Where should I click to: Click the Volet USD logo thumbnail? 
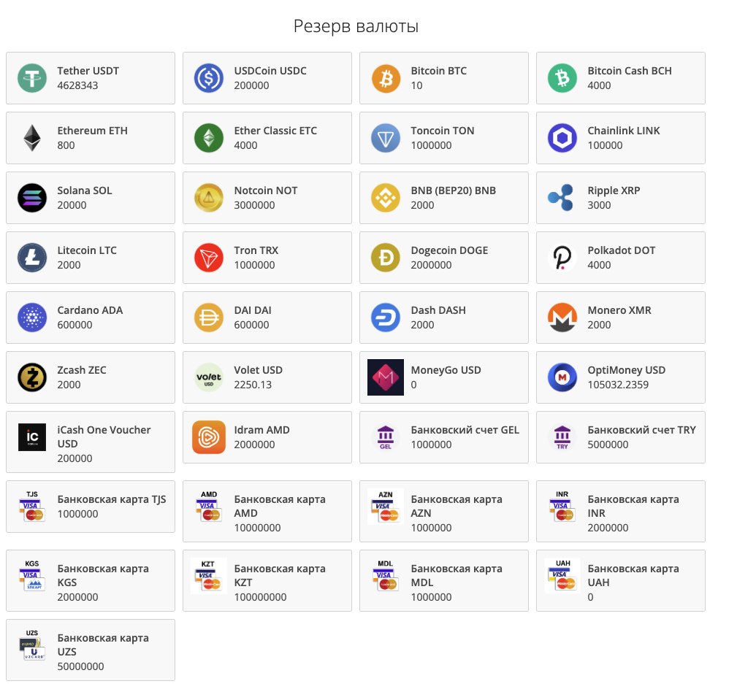(209, 377)
